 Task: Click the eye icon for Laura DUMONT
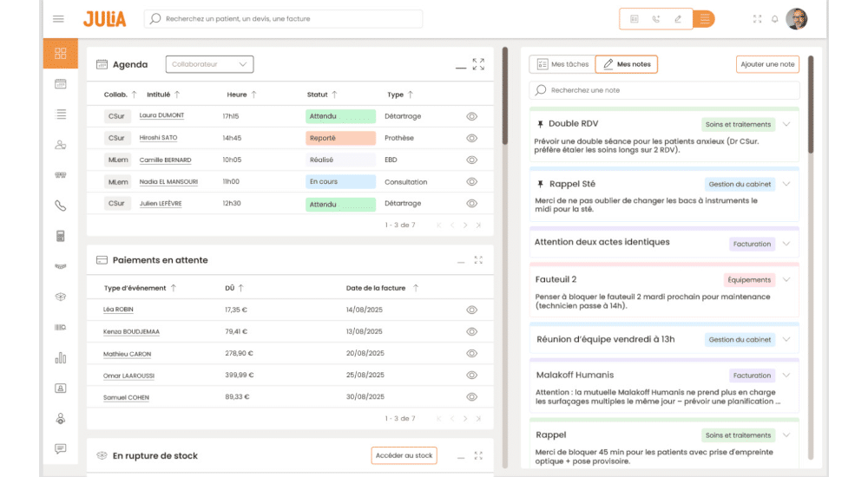pos(472,116)
